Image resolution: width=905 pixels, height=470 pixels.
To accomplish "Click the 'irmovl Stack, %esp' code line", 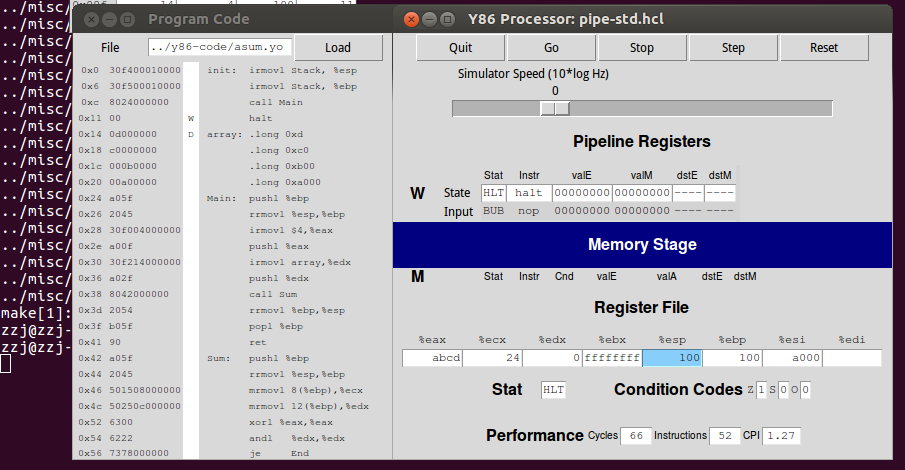I will 302,70.
